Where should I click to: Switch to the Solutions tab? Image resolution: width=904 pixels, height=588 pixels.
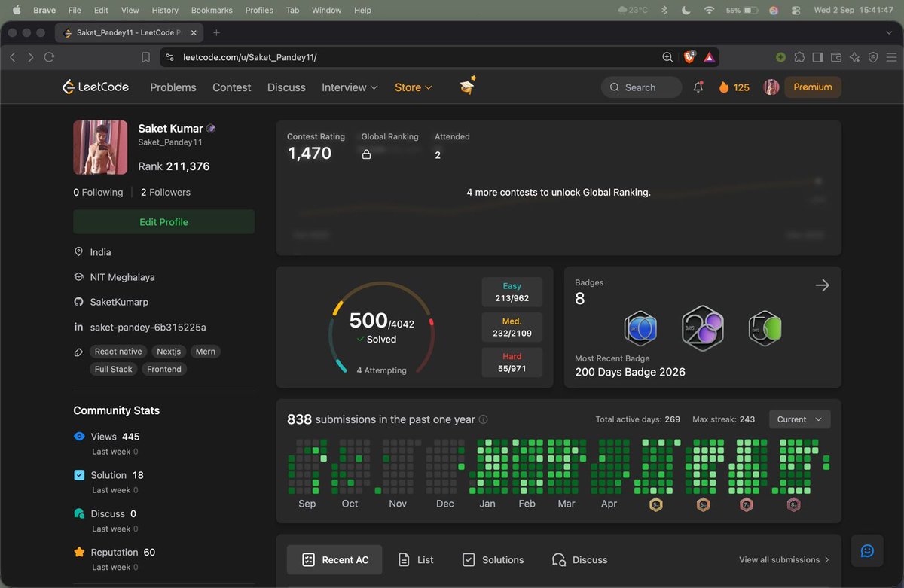click(493, 559)
